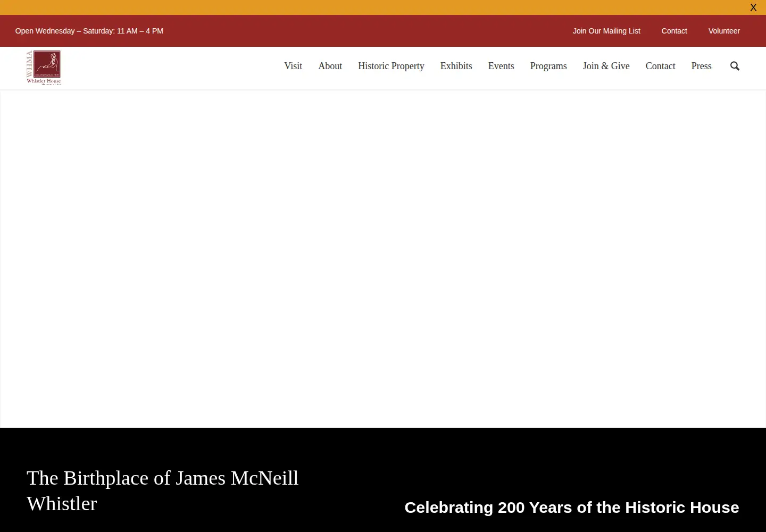
Task: Click Join Our Mailing List link
Action: 606,31
